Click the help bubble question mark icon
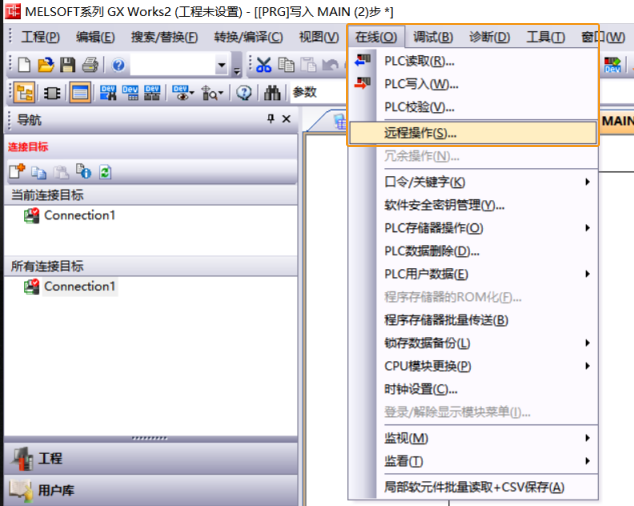This screenshot has width=634, height=506. tap(244, 93)
